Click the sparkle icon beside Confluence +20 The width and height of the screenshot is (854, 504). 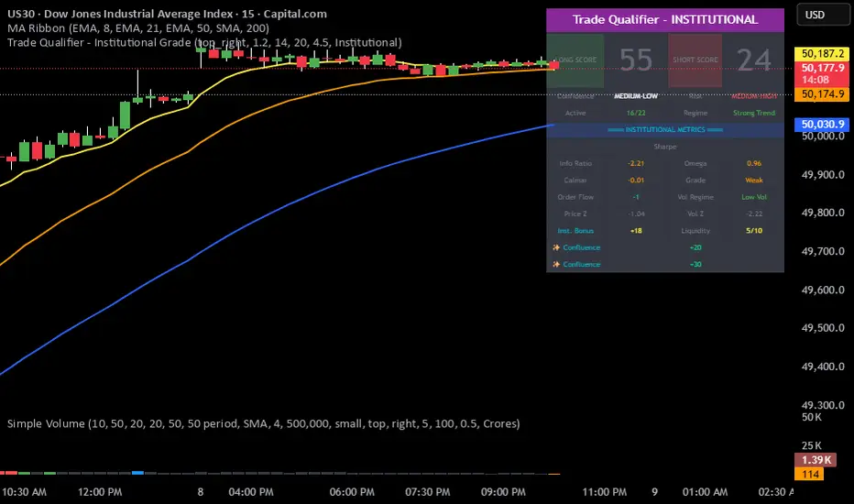point(556,247)
